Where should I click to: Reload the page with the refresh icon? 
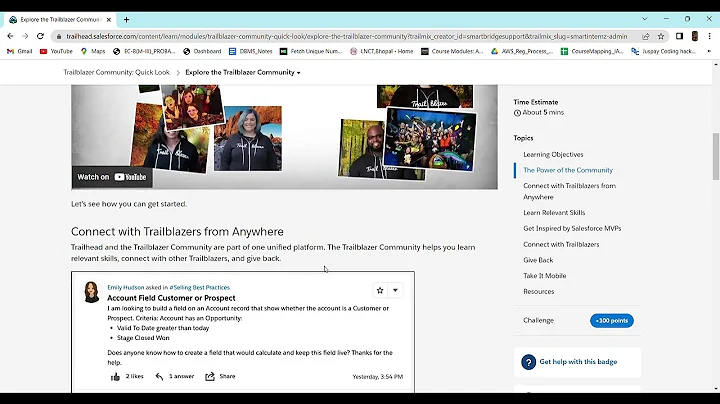coord(40,36)
